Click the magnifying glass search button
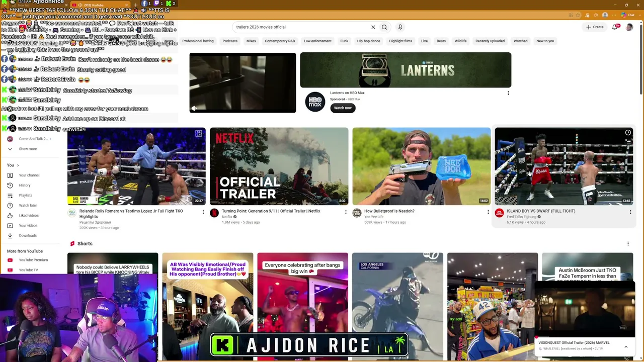Image resolution: width=644 pixels, height=362 pixels. [384, 27]
